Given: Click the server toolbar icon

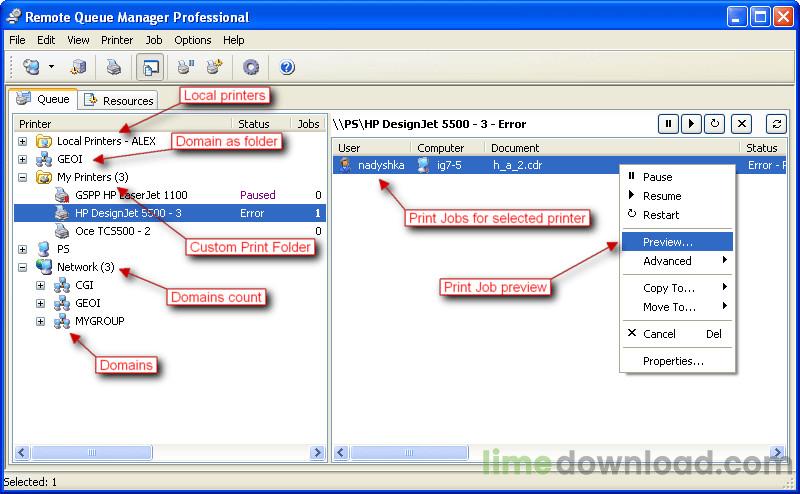Looking at the screenshot, I should pyautogui.click(x=79, y=67).
